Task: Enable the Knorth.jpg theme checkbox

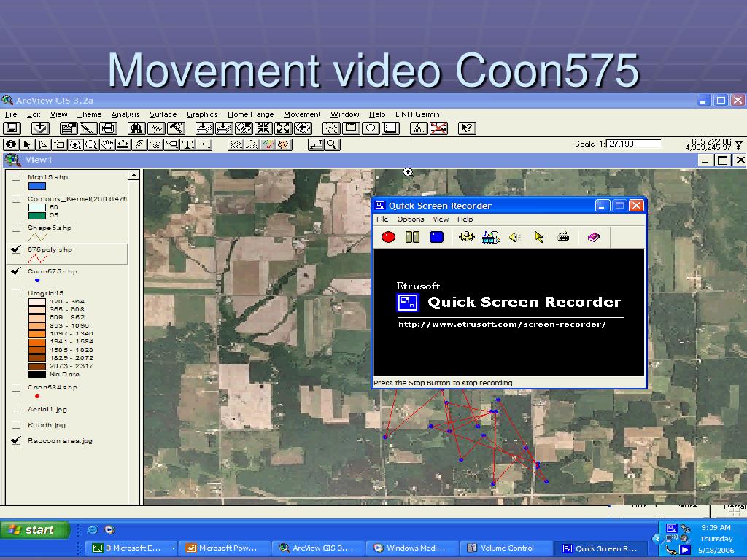Action: click(x=16, y=425)
